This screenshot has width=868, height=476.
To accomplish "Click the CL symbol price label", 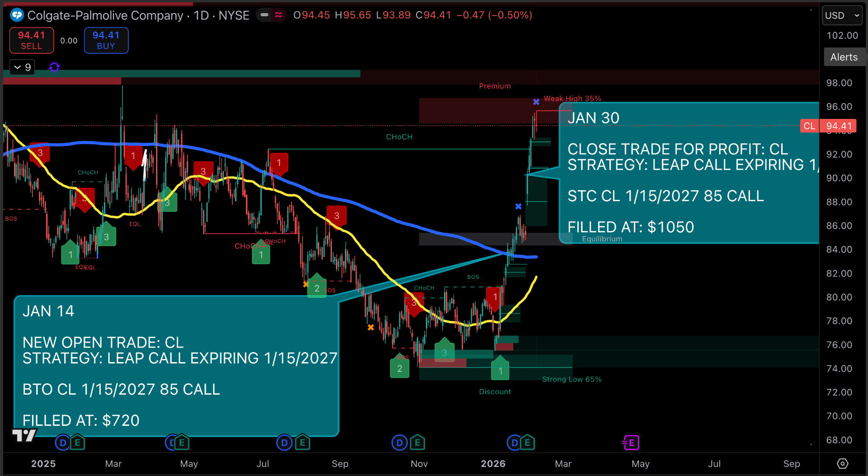I will 809,126.
